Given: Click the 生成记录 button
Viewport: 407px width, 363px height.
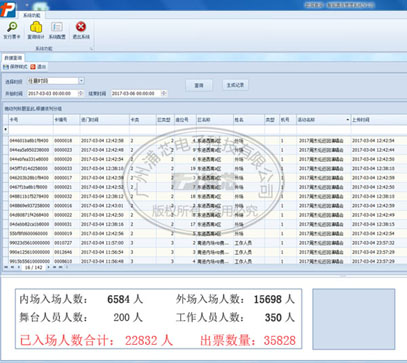Looking at the screenshot, I should [x=235, y=85].
